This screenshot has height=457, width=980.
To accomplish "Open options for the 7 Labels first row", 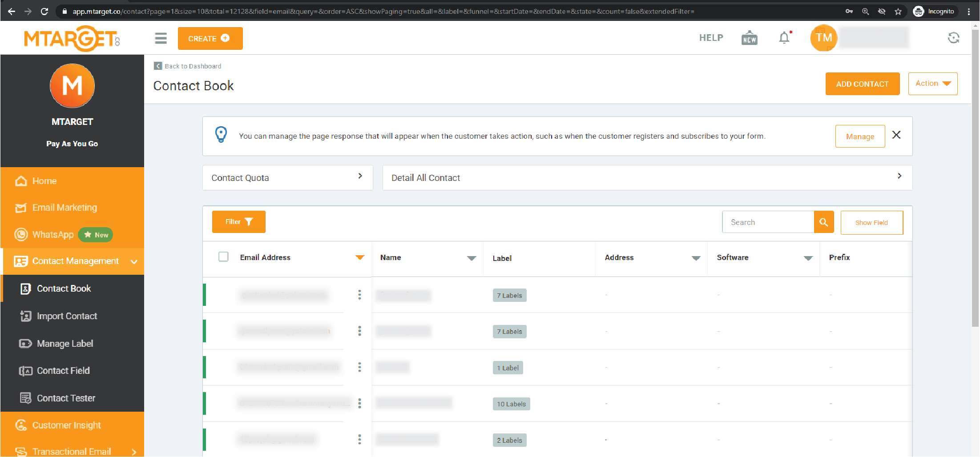I will click(359, 295).
